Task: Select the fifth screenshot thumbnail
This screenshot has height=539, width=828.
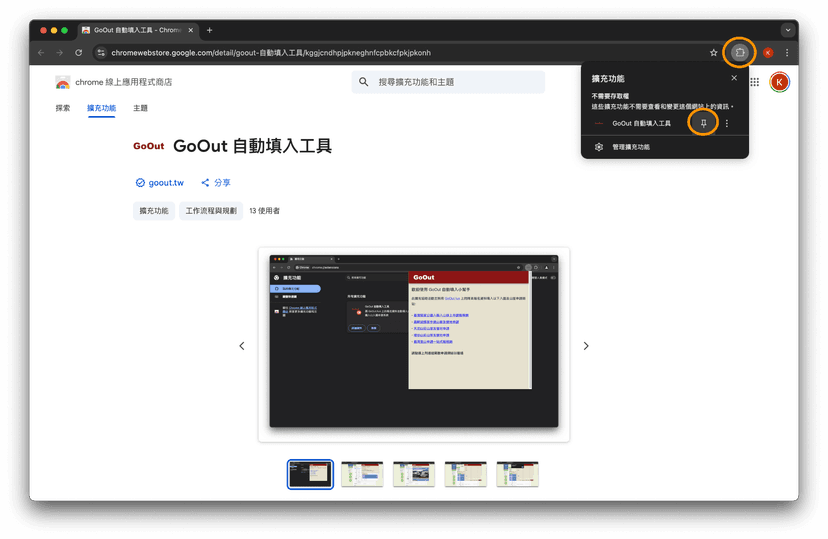Action: (517, 474)
